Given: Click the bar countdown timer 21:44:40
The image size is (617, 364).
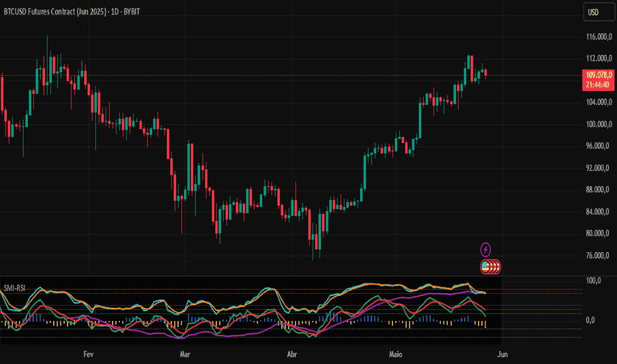Looking at the screenshot, I should click(x=597, y=85).
